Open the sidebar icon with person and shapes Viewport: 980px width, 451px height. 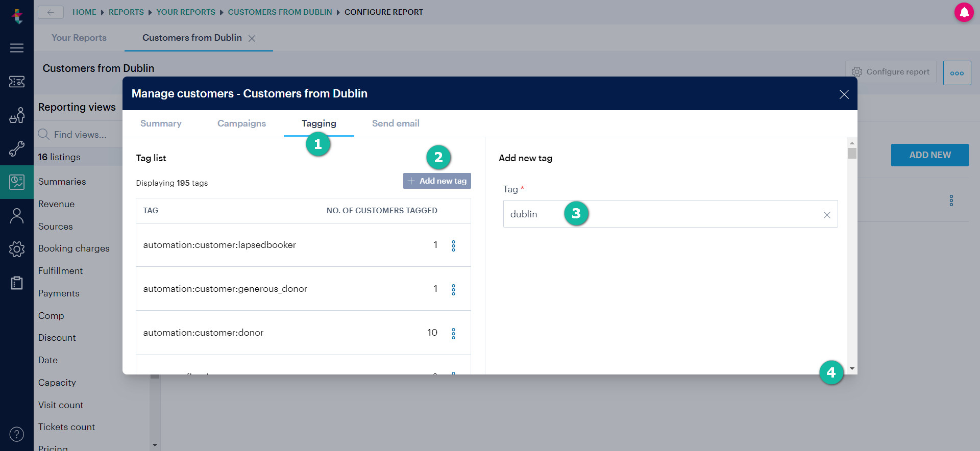coord(17,115)
